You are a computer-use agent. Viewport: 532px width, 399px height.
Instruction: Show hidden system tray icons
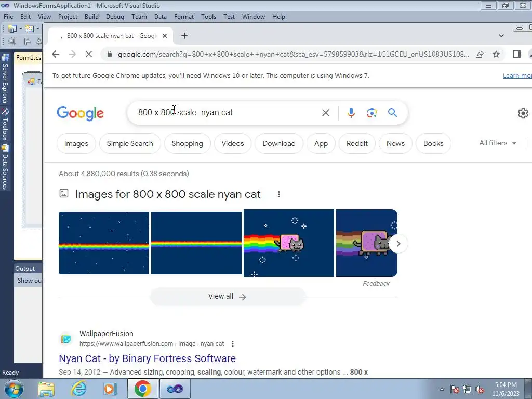pos(442,389)
